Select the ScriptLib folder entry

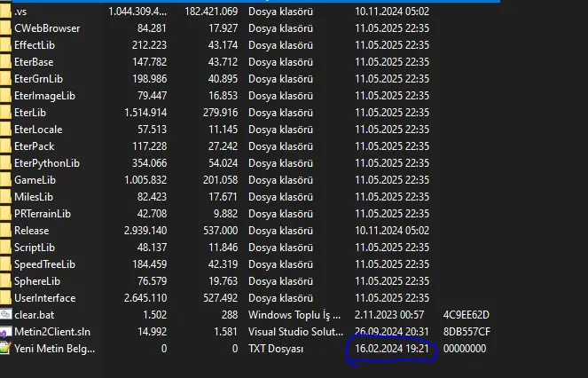(35, 248)
